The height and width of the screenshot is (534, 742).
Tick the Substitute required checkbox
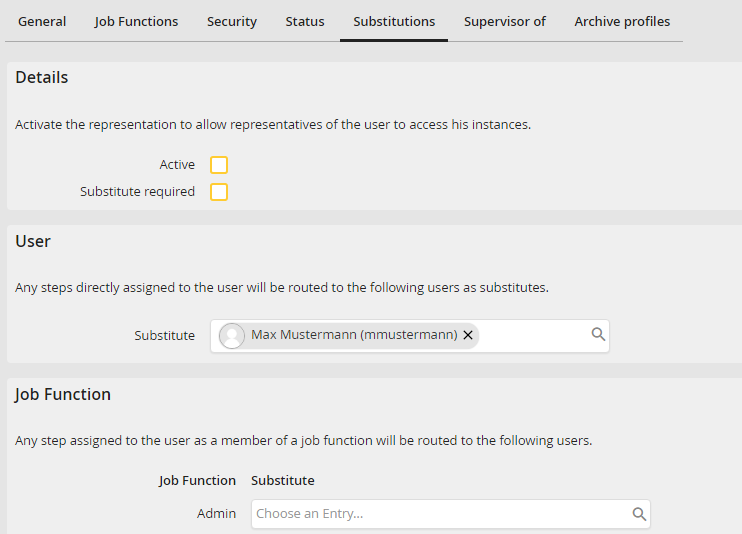219,192
